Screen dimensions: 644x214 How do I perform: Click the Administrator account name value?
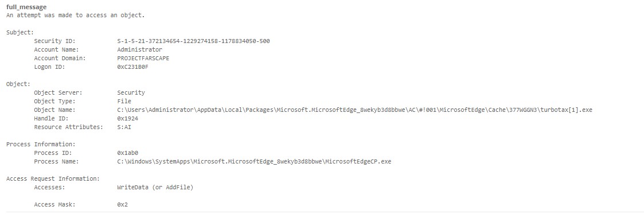pos(140,50)
